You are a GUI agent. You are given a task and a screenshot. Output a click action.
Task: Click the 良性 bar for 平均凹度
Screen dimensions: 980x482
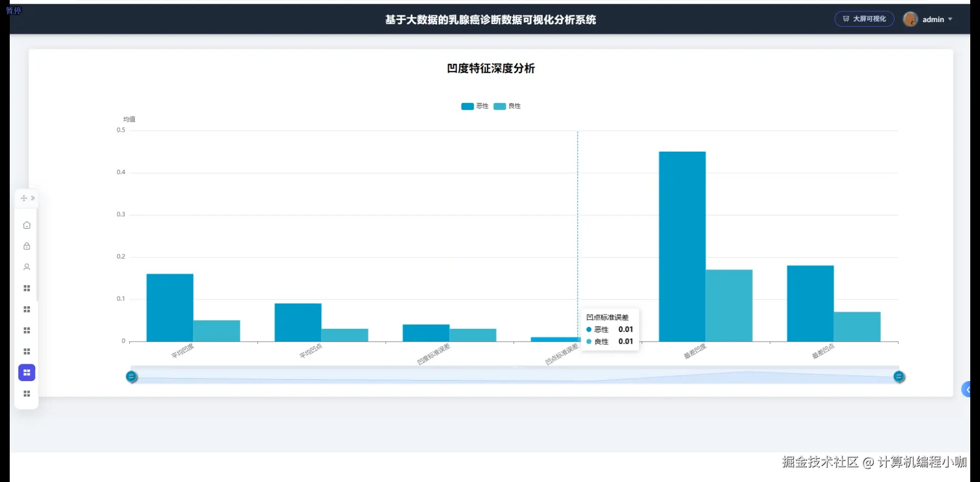216,331
